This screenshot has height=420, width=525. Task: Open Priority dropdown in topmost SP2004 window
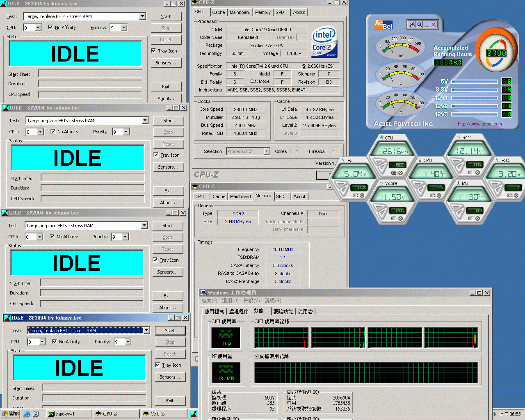click(124, 28)
